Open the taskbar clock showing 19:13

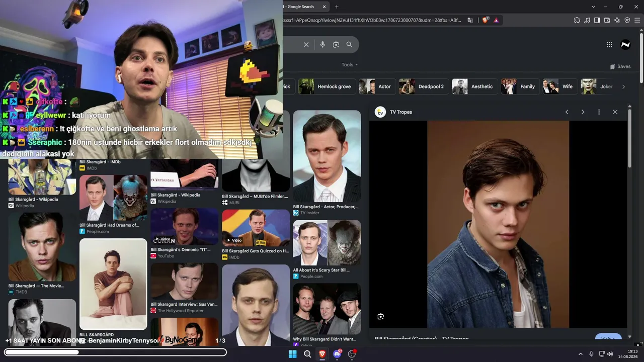coord(628,354)
